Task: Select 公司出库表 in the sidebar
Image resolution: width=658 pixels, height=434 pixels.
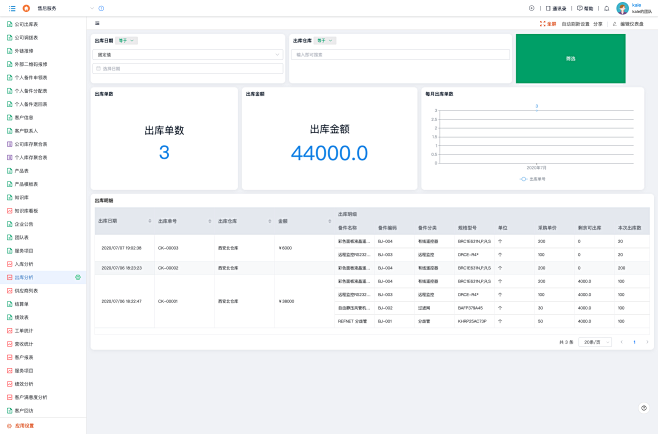Action: tap(27, 23)
